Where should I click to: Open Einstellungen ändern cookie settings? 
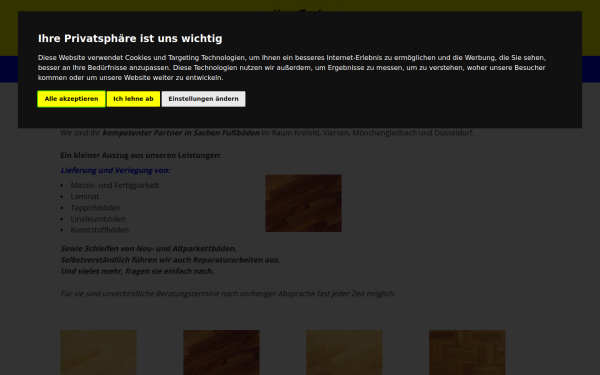tap(203, 99)
